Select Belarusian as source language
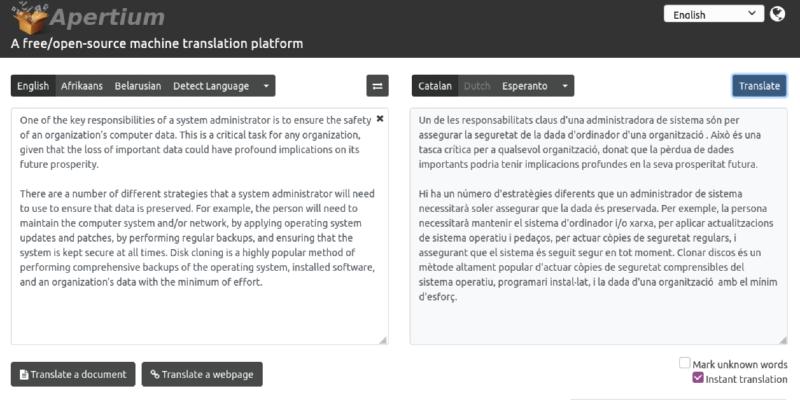Viewport: 800px width, 400px height. coord(138,86)
